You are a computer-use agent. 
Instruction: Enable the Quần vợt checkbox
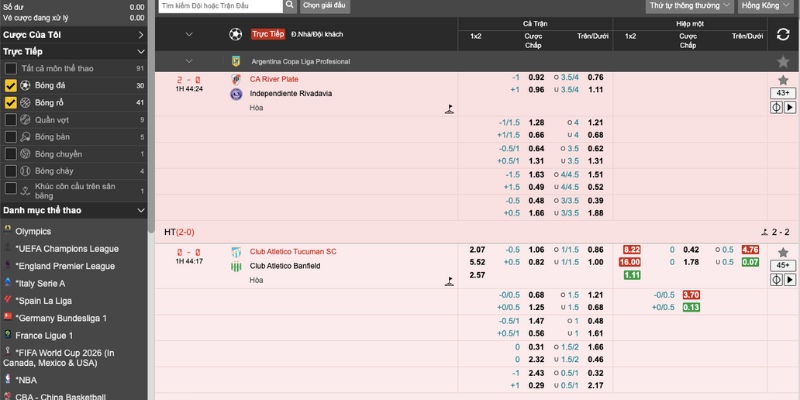11,119
